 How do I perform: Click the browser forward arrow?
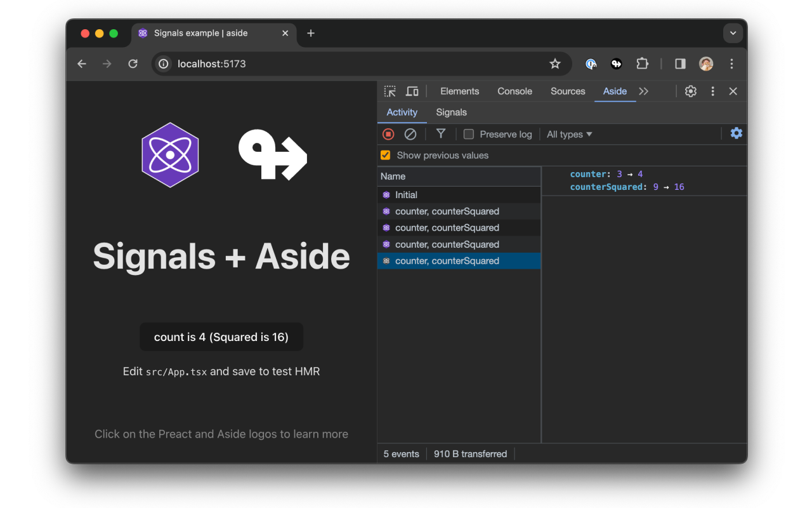click(x=107, y=63)
